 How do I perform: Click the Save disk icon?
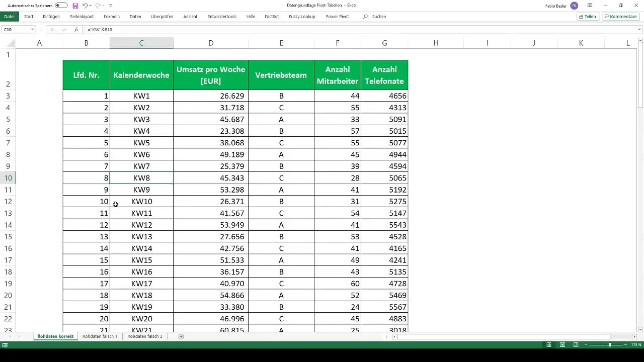[75, 6]
